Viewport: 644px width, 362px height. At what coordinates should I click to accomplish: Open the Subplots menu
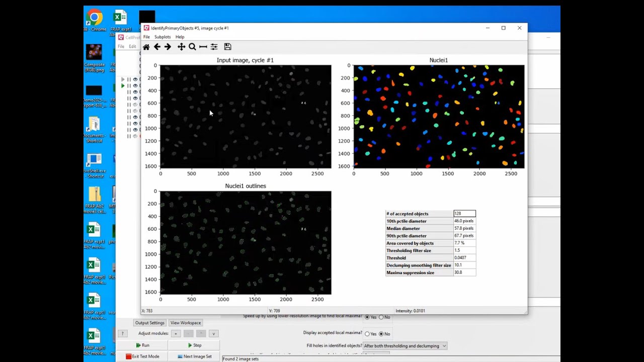(163, 37)
